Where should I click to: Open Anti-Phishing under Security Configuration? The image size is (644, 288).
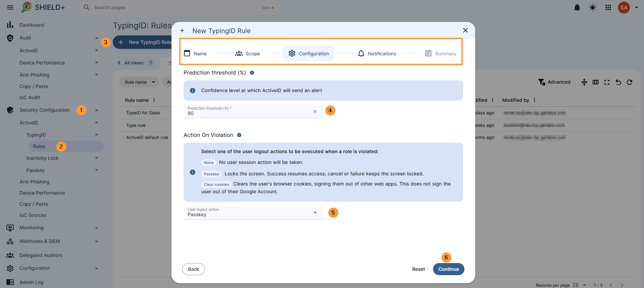point(34,182)
